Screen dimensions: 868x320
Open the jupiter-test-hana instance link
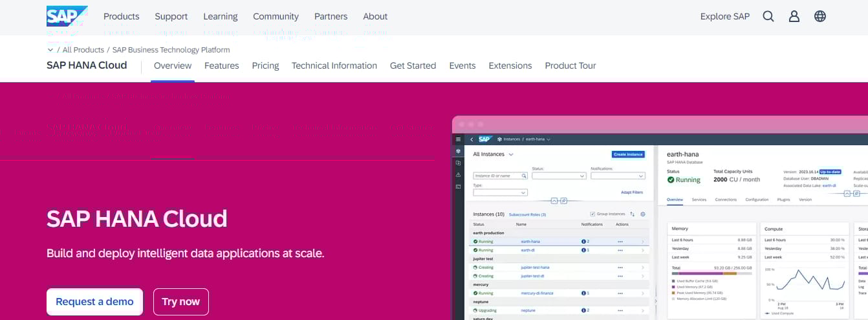pyautogui.click(x=536, y=267)
